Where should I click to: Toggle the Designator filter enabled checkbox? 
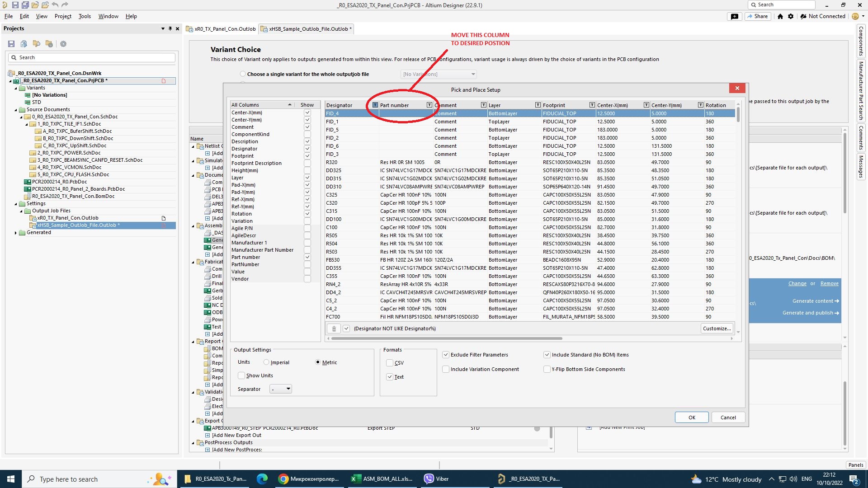coord(346,328)
